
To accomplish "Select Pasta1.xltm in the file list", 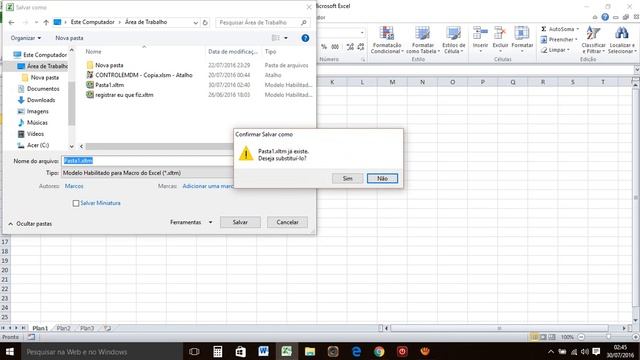I will 105,85.
